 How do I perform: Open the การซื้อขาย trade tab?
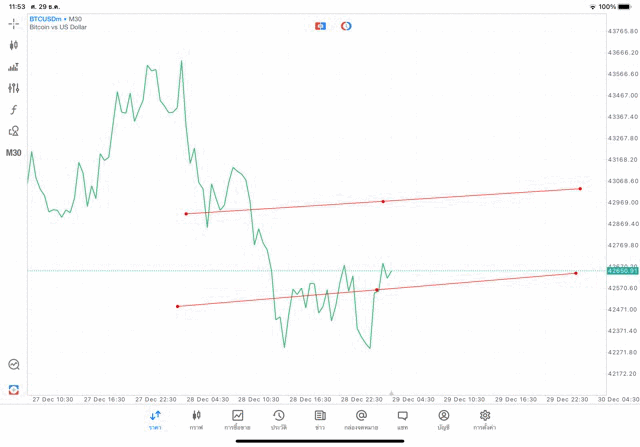click(237, 419)
